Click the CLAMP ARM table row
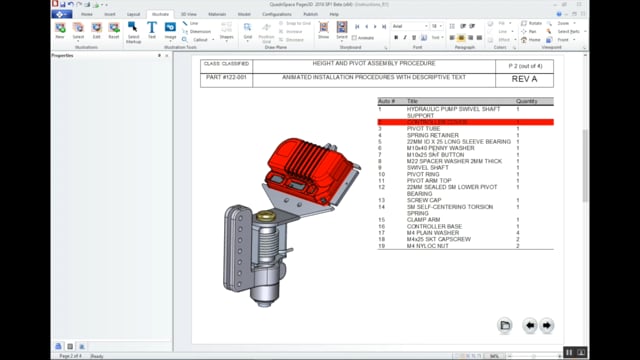This screenshot has width=640, height=360. tap(466, 220)
